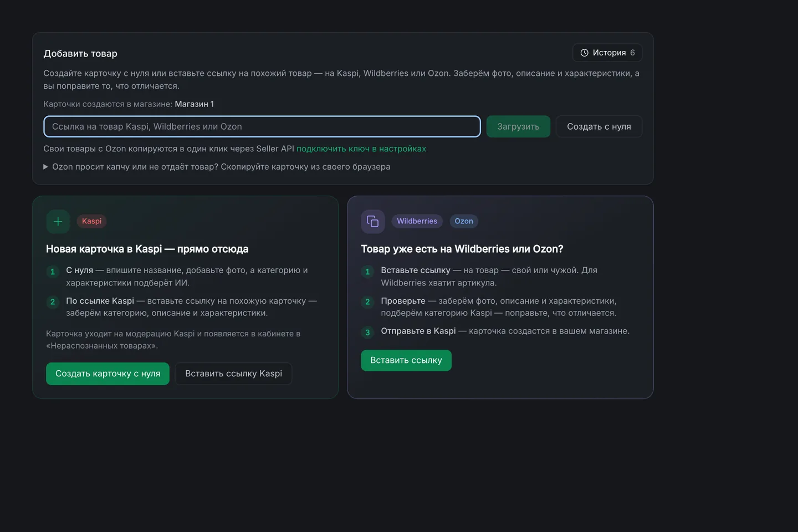Click the Загрузить button
798x532 pixels.
point(518,126)
